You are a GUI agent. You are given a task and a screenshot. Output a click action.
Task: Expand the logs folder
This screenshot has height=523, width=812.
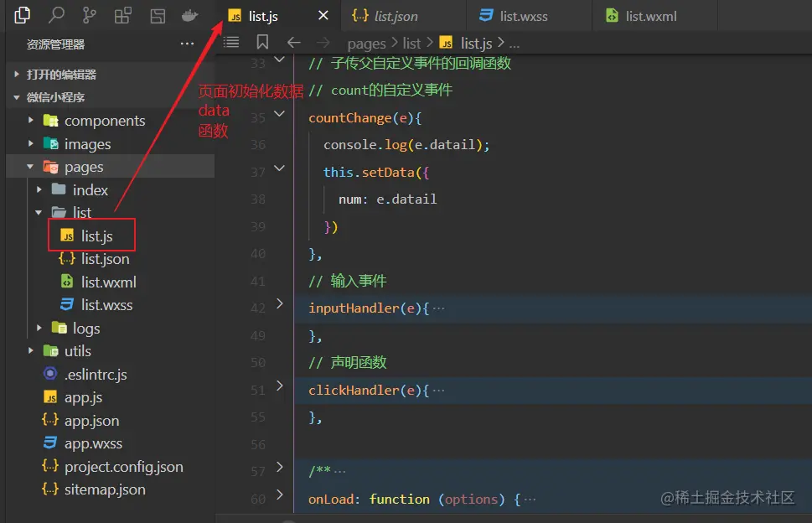110,329
